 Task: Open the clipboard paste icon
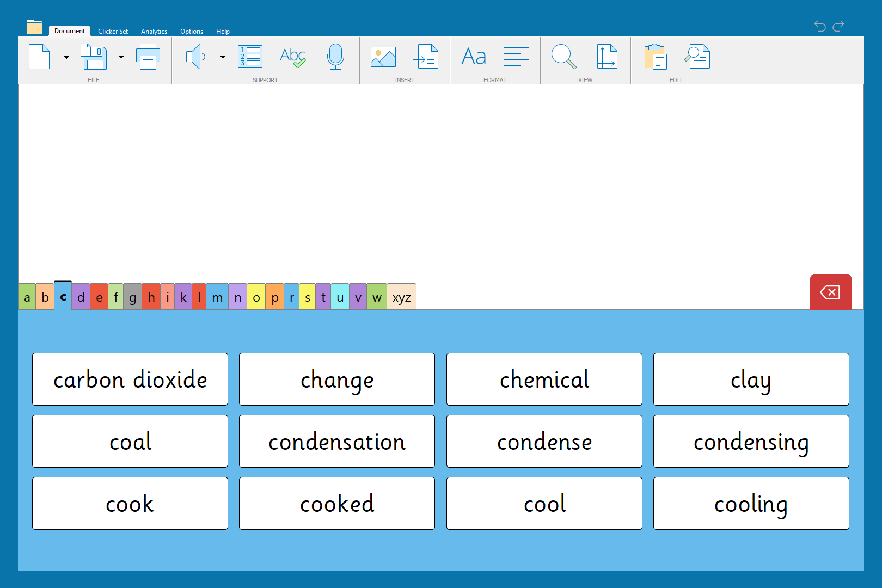coord(656,57)
